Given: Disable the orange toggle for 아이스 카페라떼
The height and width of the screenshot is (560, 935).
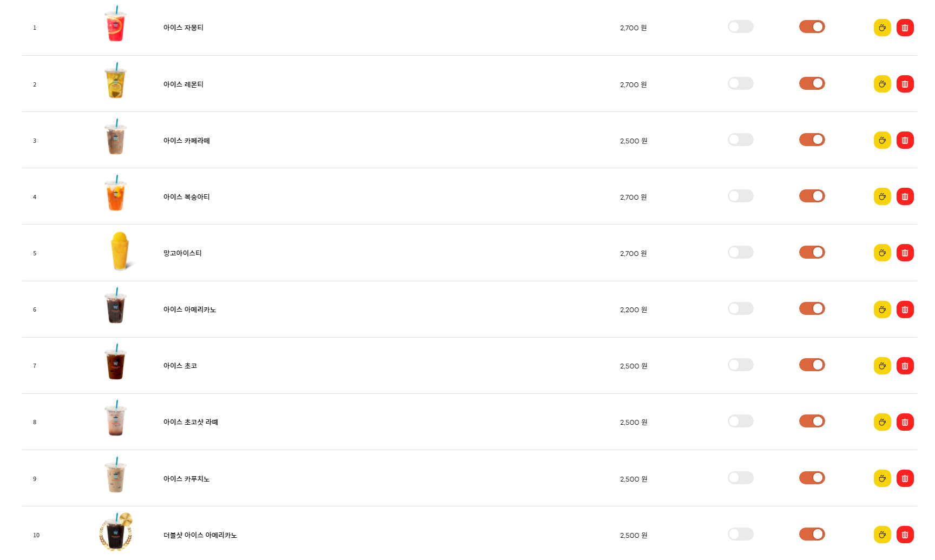Looking at the screenshot, I should pos(812,140).
